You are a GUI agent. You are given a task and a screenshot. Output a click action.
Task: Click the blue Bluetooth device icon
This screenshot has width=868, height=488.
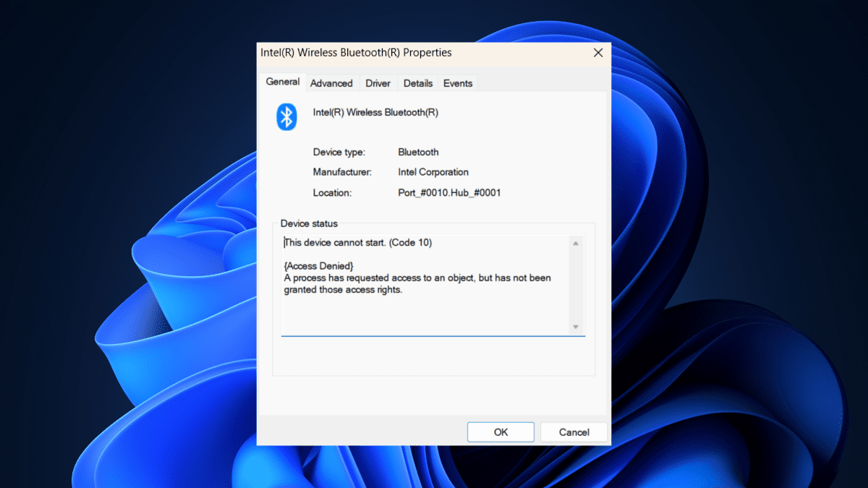tap(287, 116)
